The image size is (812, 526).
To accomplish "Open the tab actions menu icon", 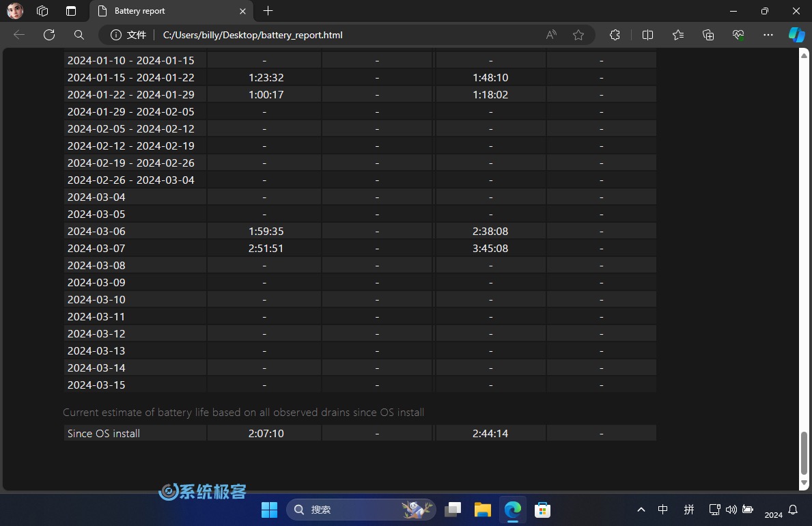I will click(71, 11).
